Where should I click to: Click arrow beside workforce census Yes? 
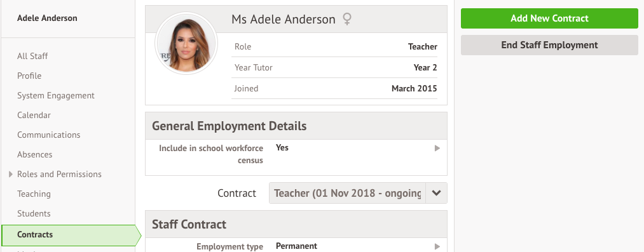coord(437,148)
